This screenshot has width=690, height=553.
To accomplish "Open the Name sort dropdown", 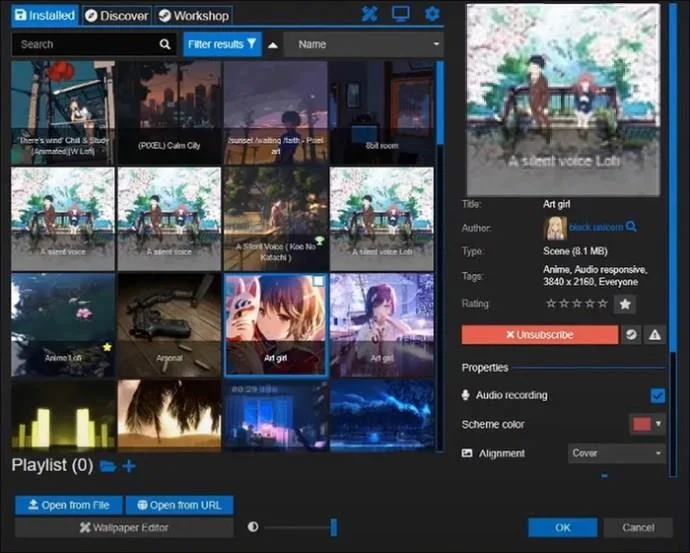I will pyautogui.click(x=363, y=44).
